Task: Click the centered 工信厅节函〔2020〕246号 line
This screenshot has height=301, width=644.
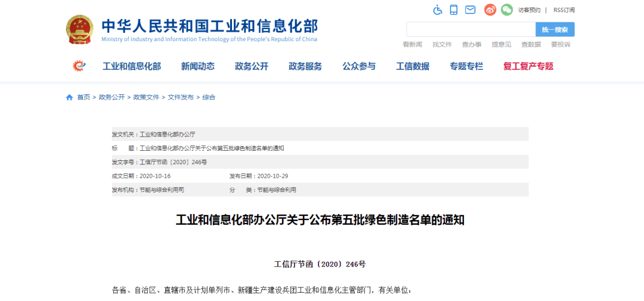Action: pyautogui.click(x=320, y=265)
